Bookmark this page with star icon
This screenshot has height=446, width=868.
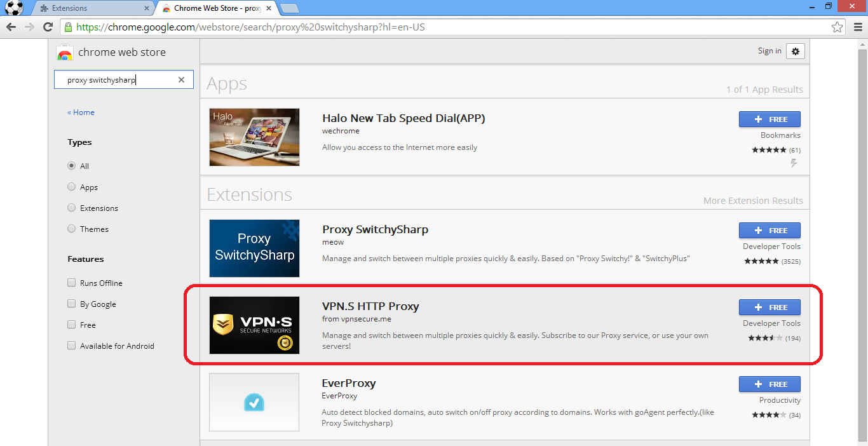click(837, 27)
